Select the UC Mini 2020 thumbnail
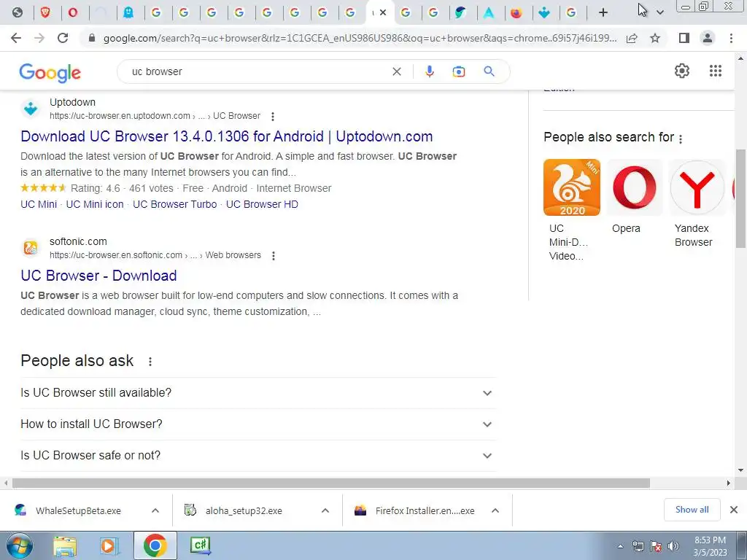The width and height of the screenshot is (747, 560). pyautogui.click(x=572, y=187)
